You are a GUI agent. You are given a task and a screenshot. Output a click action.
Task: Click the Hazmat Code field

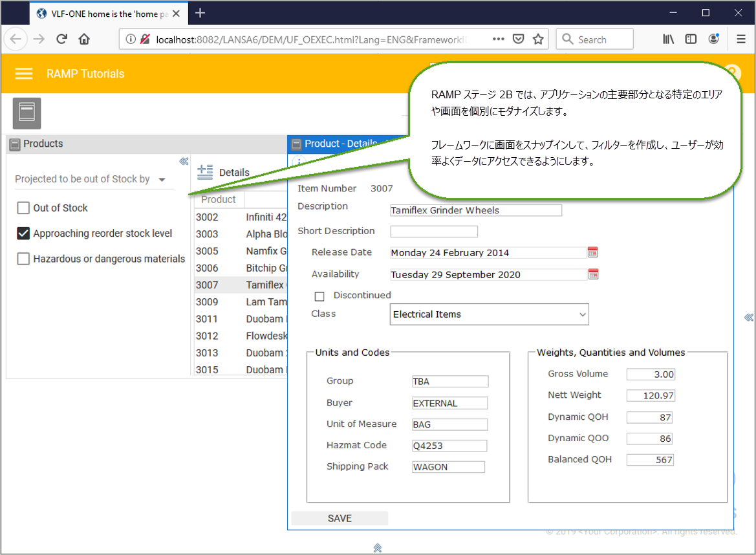(x=449, y=446)
